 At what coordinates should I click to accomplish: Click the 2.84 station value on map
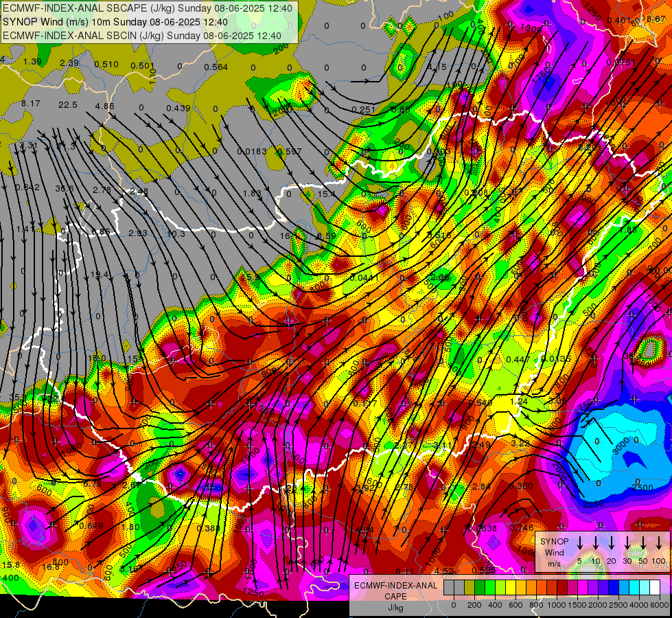tap(481, 486)
